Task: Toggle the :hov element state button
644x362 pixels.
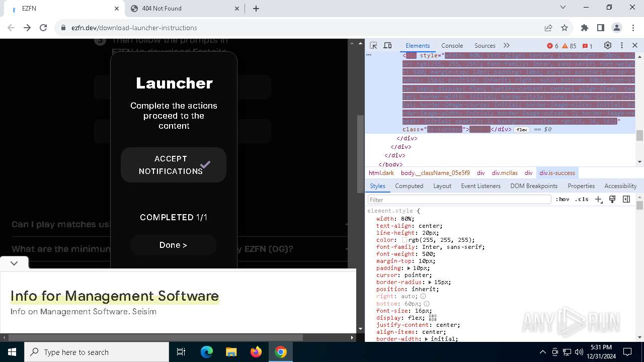Action: click(x=562, y=199)
